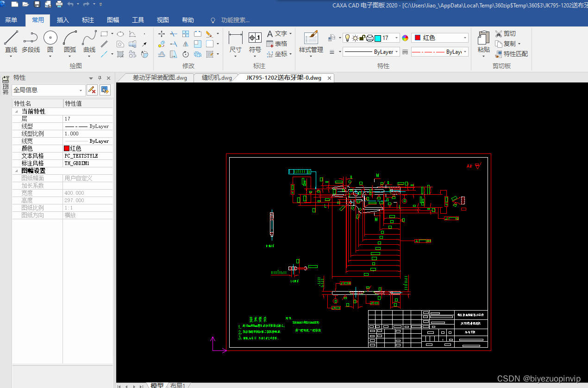This screenshot has width=588, height=388.
Task: Open the layer 17 dropdown list
Action: click(x=397, y=38)
